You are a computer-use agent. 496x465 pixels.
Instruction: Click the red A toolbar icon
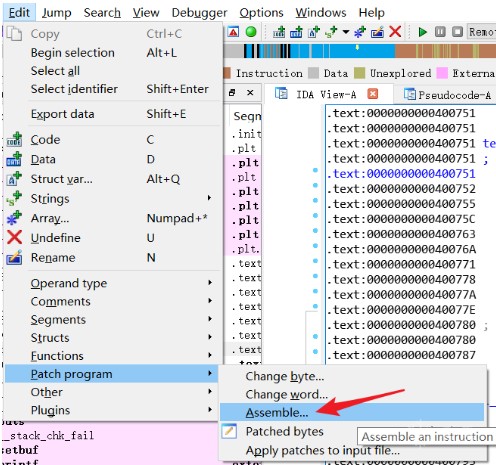234,32
